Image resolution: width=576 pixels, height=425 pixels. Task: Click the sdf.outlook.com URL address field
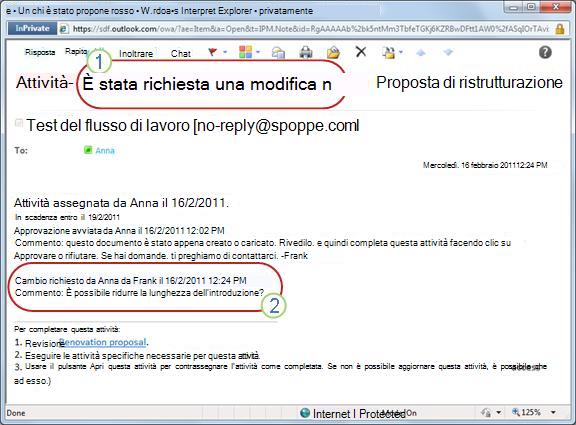[x=310, y=29]
